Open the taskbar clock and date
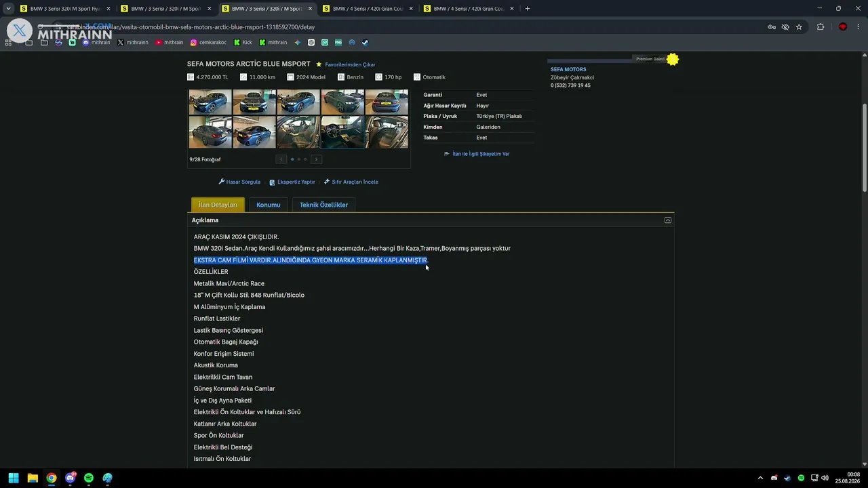This screenshot has width=868, height=488. click(x=848, y=478)
